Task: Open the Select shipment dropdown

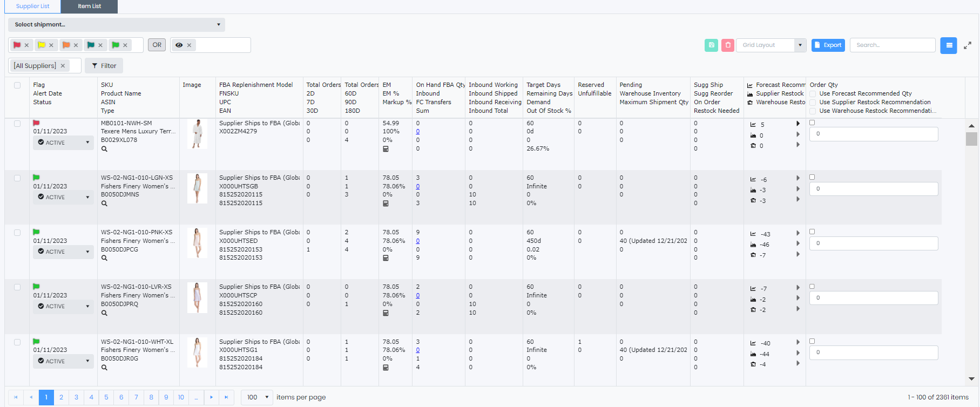Action: pos(117,25)
